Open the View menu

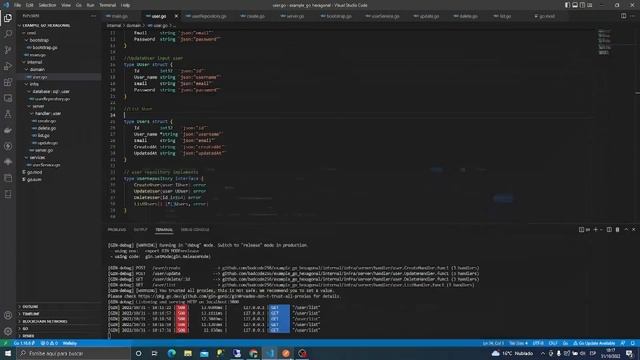click(x=66, y=5)
